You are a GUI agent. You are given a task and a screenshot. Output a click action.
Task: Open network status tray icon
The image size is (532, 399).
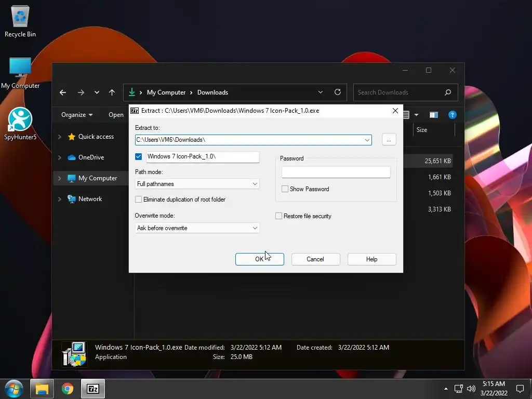(458, 389)
